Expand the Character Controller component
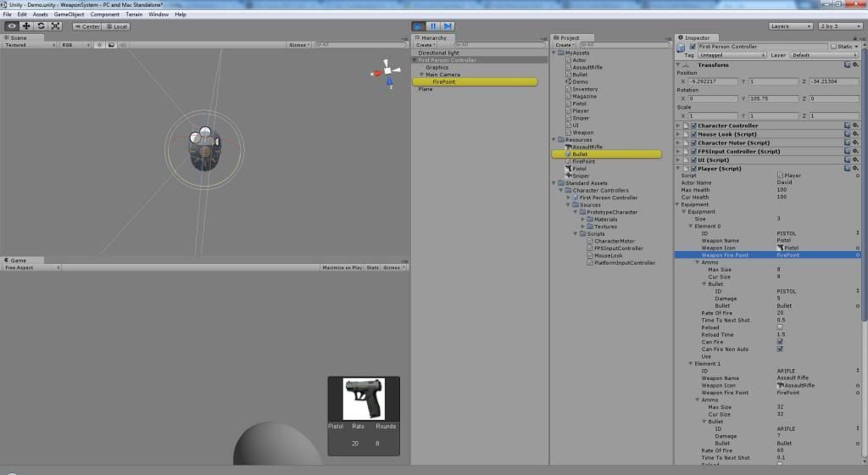The image size is (868, 475). click(x=678, y=126)
